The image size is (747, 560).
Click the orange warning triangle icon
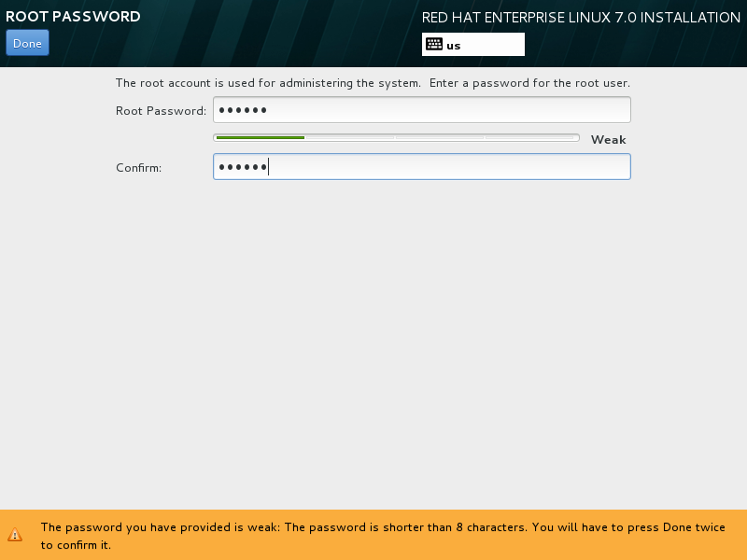coord(15,535)
